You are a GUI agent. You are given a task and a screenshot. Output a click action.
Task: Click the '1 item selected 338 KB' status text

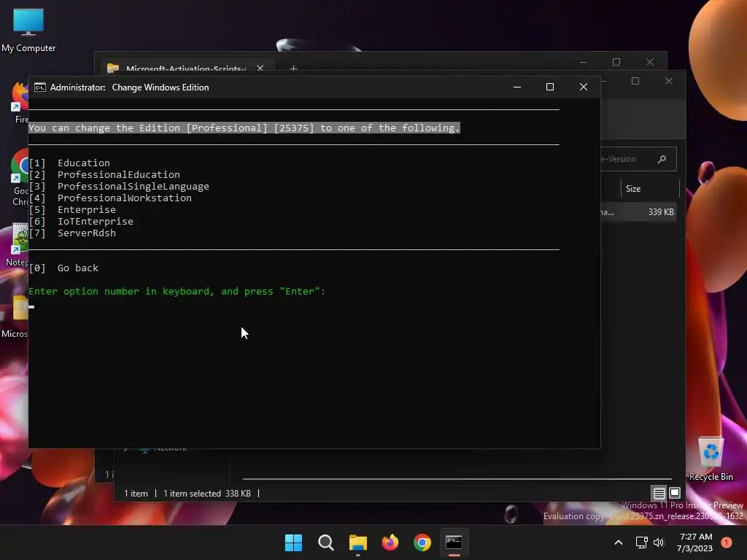206,494
